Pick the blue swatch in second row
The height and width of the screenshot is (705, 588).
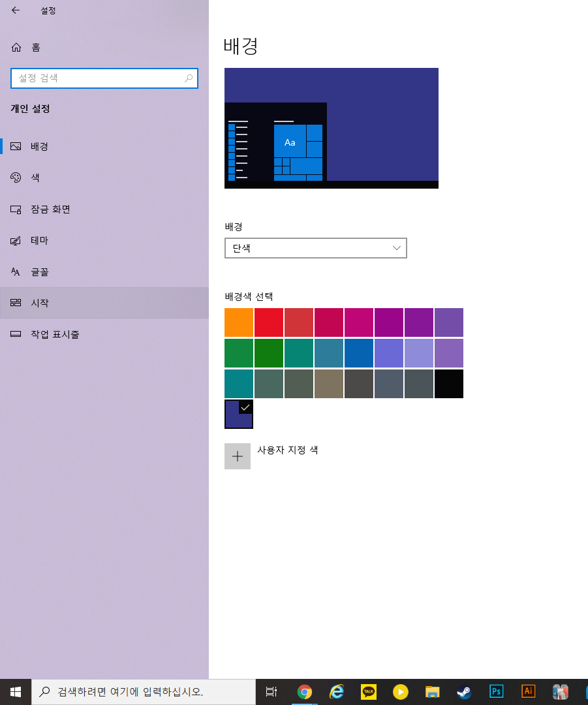359,353
